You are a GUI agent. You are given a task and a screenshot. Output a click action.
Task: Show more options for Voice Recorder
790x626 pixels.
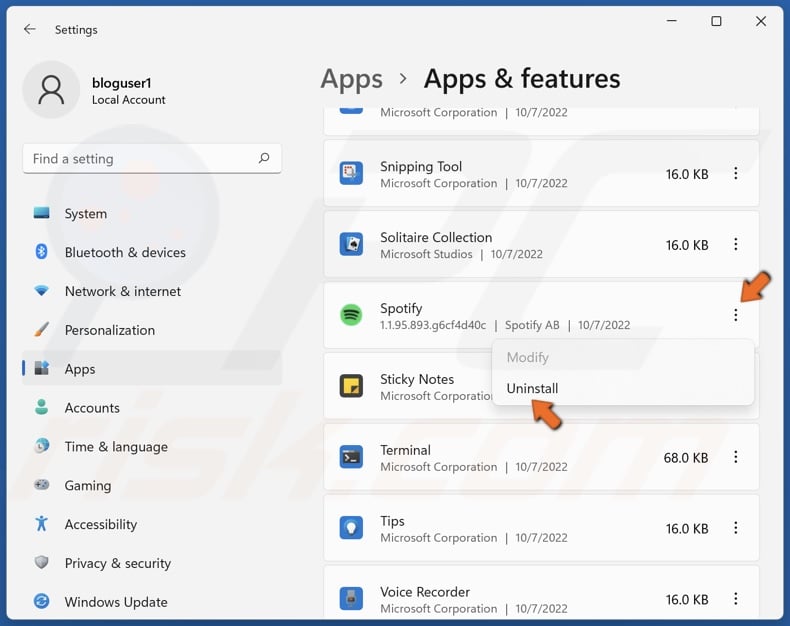pos(735,599)
